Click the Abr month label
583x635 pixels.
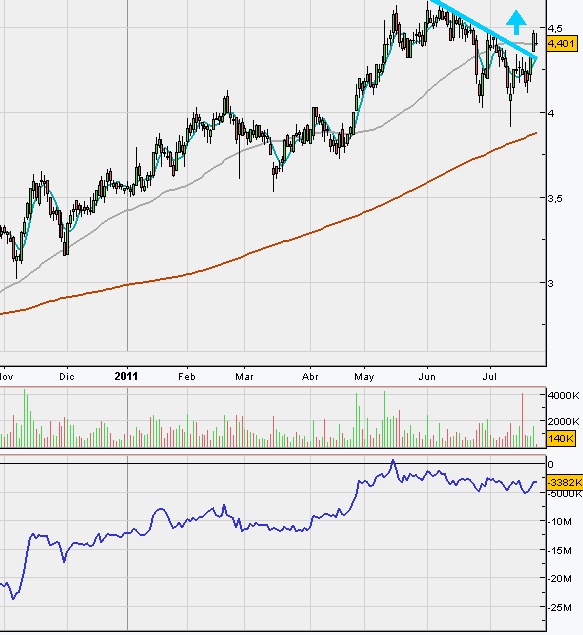310,377
